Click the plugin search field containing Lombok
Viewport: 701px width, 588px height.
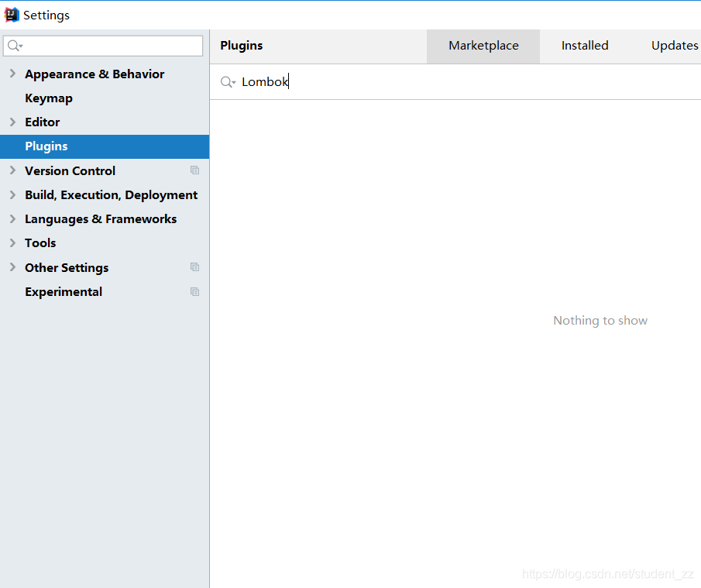click(x=455, y=82)
